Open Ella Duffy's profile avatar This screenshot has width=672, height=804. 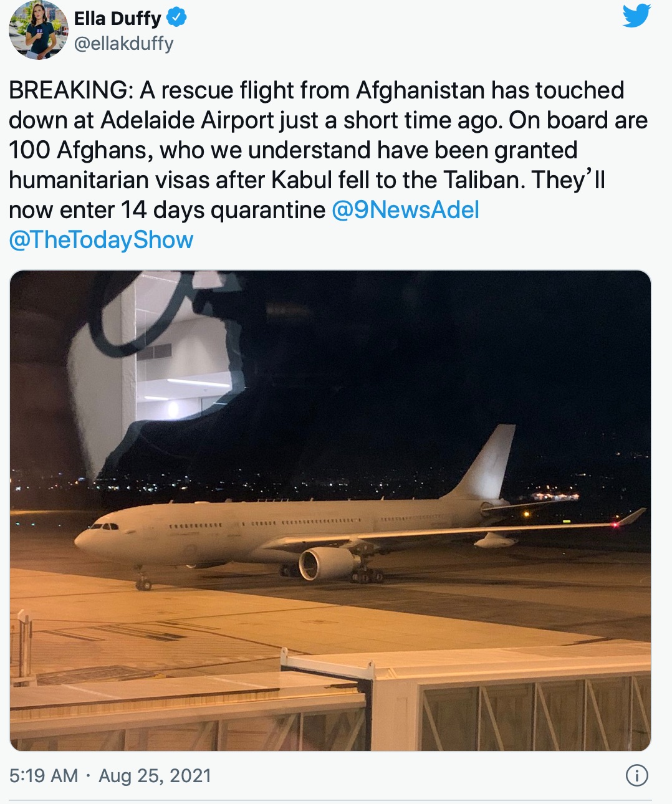pyautogui.click(x=39, y=30)
